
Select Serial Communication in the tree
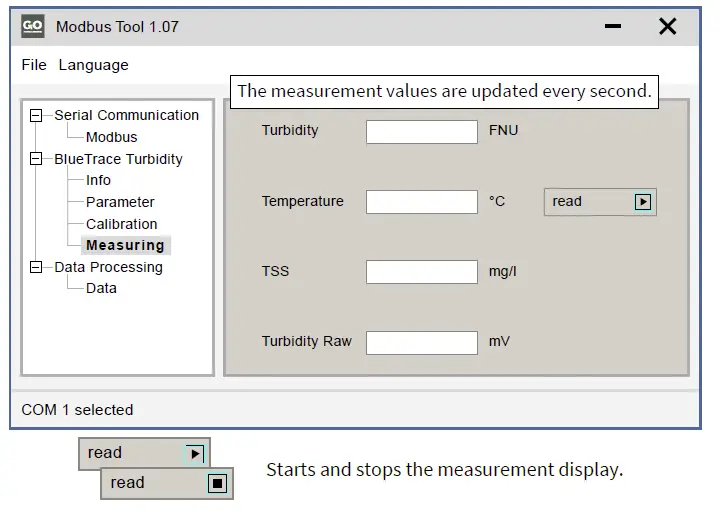pyautogui.click(x=127, y=115)
